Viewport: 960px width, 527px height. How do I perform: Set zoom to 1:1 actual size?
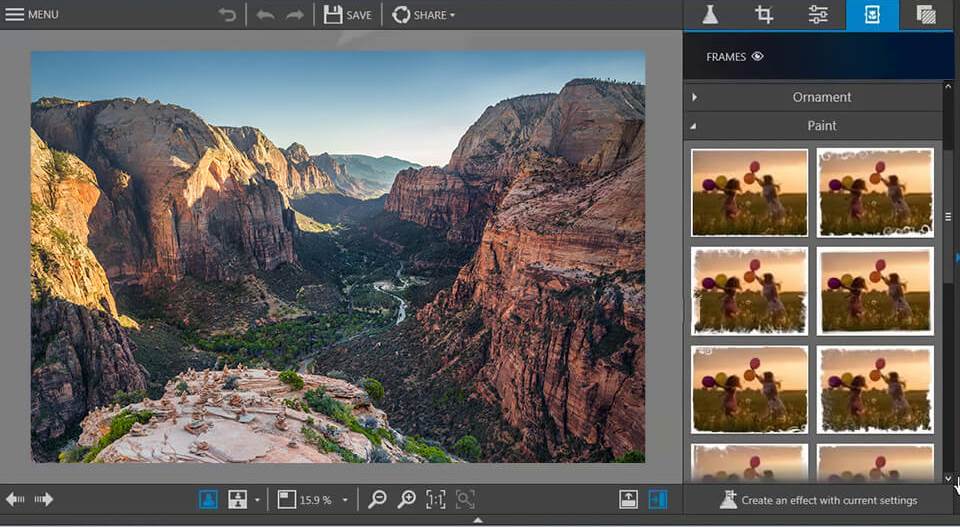point(436,499)
